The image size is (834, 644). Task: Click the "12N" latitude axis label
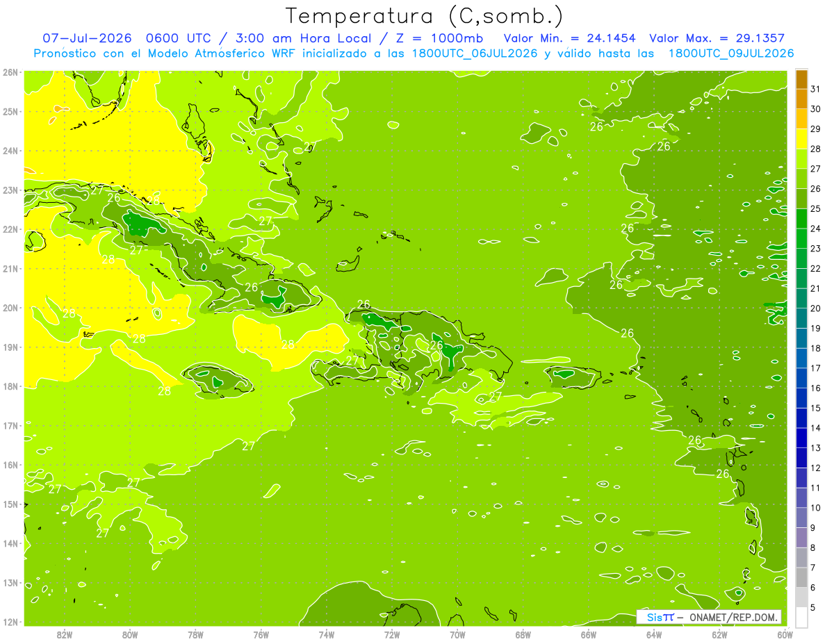[10, 622]
